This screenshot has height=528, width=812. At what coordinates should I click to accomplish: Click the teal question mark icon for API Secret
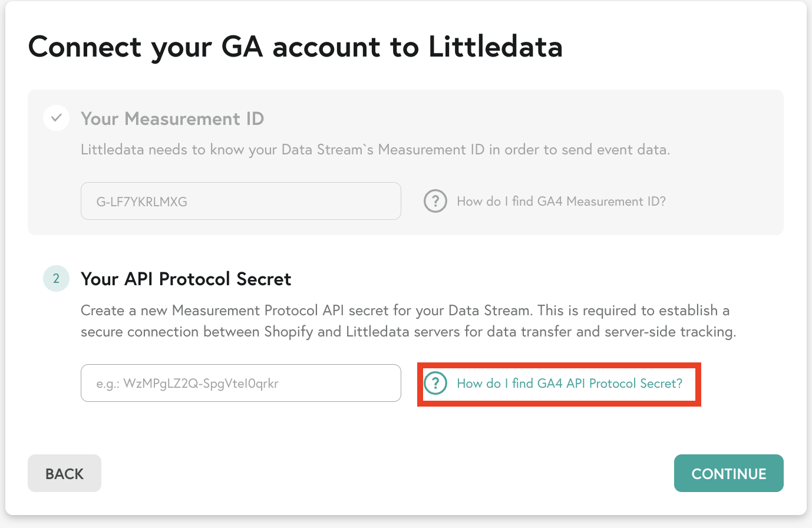(435, 384)
